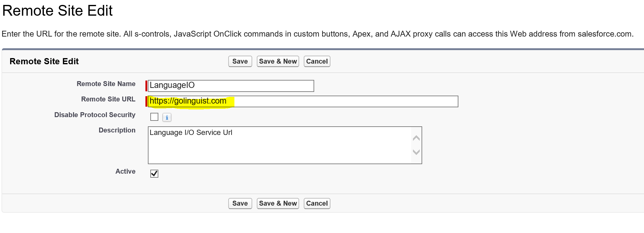
Task: Click the large Remote Site Edit page title
Action: 57,11
